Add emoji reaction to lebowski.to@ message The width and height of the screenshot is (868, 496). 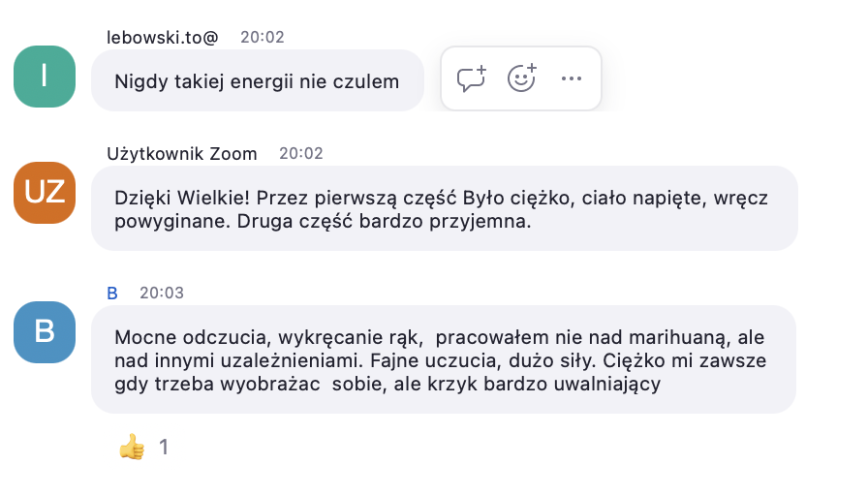coord(521,78)
